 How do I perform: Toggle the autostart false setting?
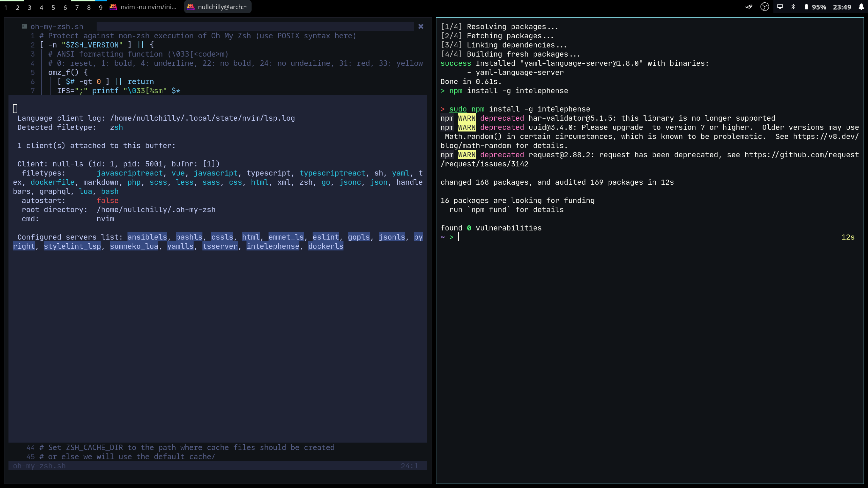(107, 200)
